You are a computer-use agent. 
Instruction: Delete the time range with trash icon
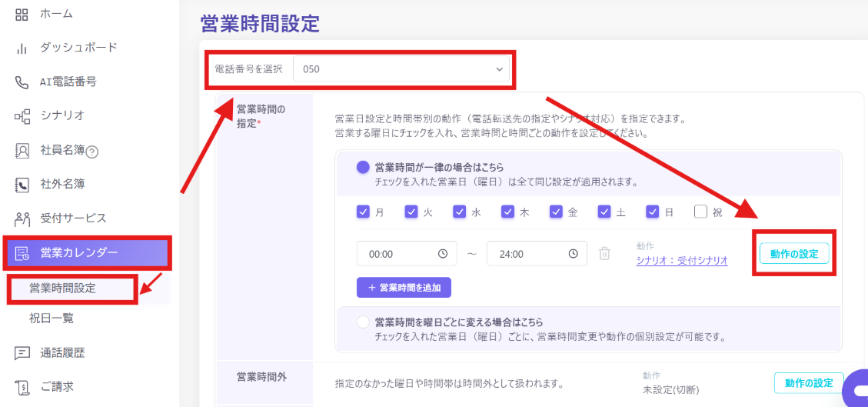pyautogui.click(x=605, y=254)
